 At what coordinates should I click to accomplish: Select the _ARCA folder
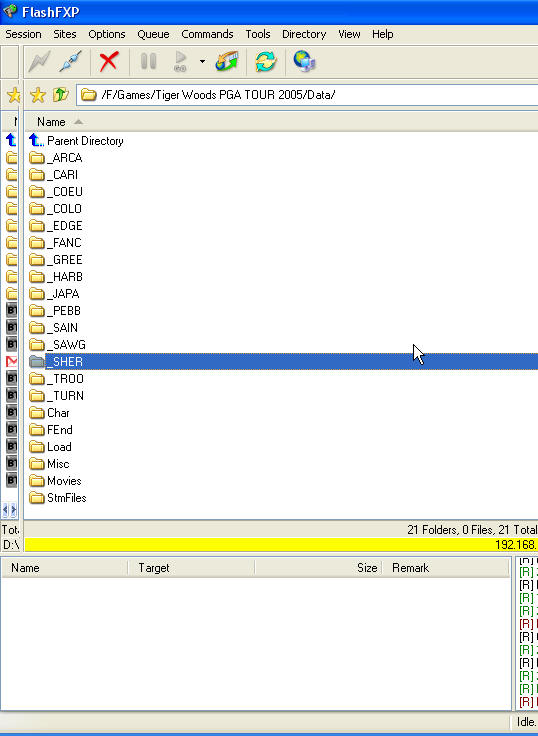(55, 158)
